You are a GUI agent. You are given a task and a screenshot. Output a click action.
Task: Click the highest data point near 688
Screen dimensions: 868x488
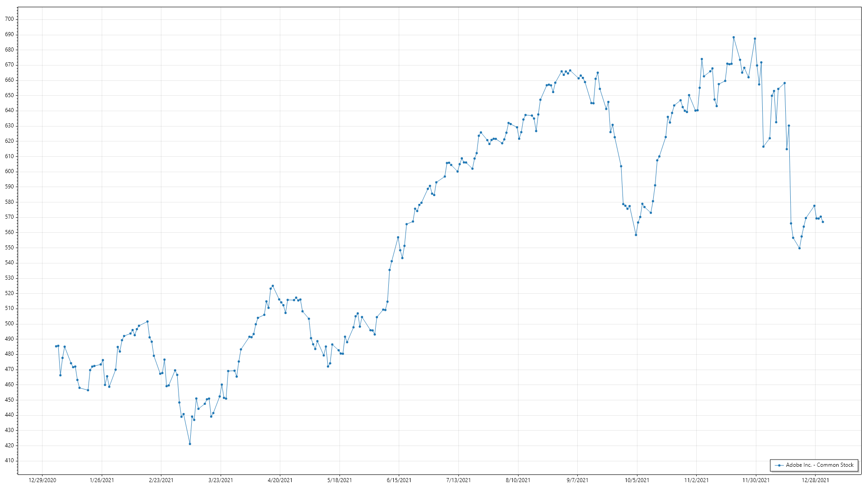[734, 38]
